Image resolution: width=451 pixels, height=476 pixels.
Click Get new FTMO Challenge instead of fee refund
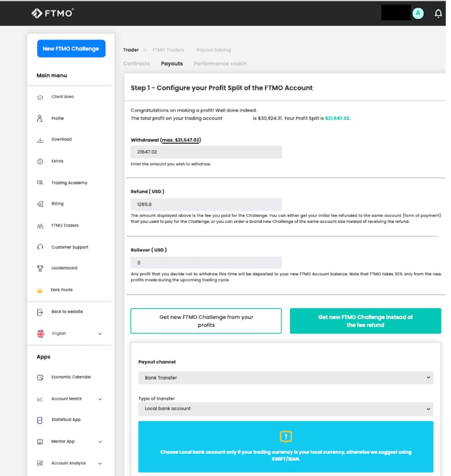pyautogui.click(x=366, y=321)
